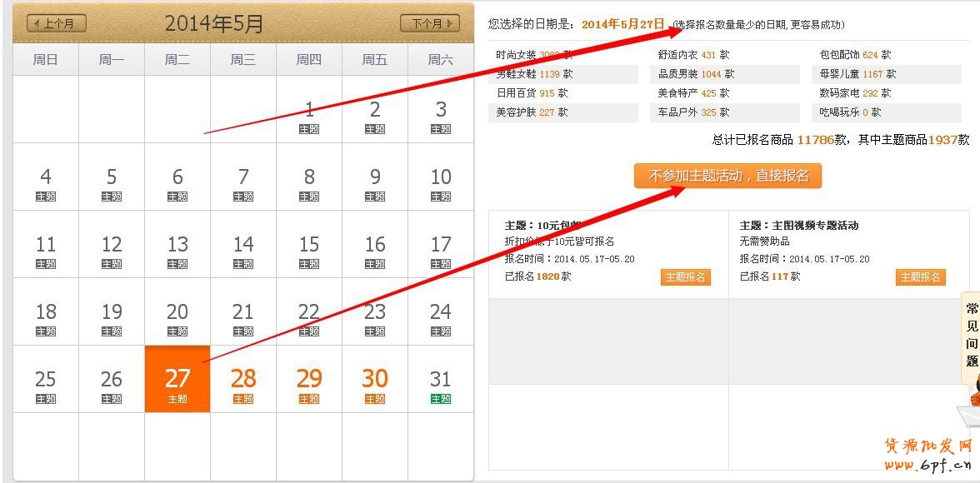Click the 常见问题 side help tab
Screen dimensions: 980x483
971,335
